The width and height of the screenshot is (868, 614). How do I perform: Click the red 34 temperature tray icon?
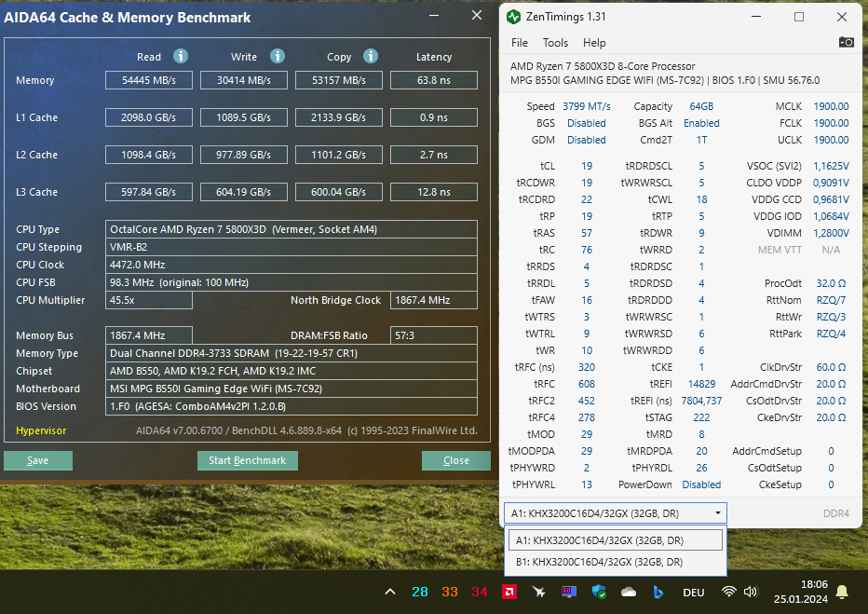480,592
